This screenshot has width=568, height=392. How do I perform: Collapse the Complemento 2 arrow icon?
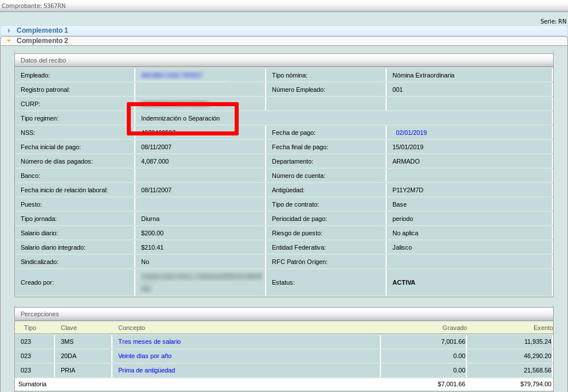coord(9,41)
